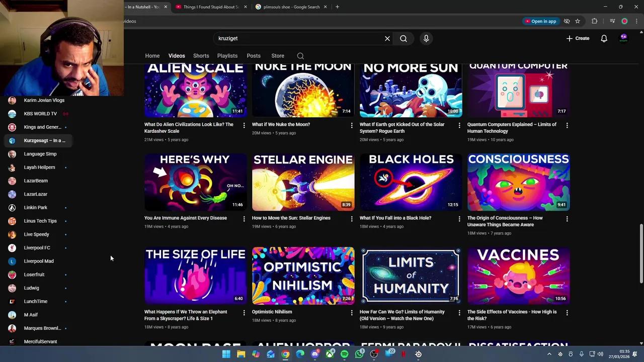Open Discord from the taskbar
Screen dimensions: 644x362
(x=315, y=354)
